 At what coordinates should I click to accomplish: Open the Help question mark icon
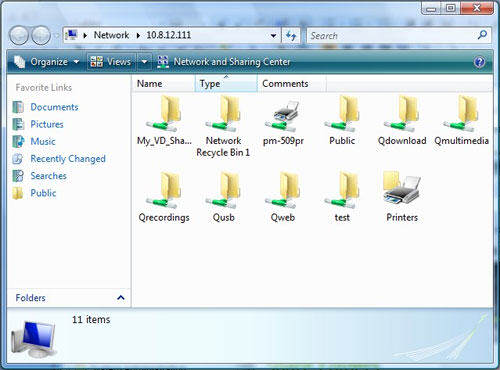coord(479,62)
